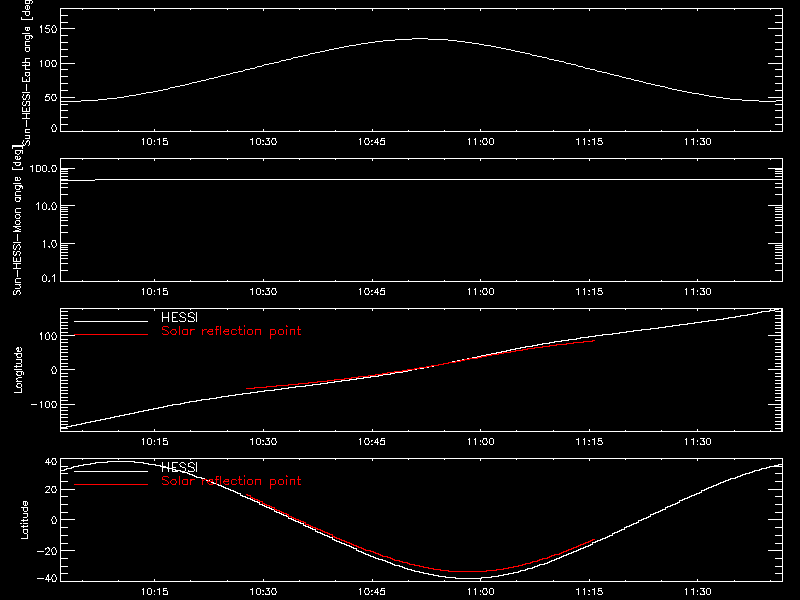
Task: Select Solar reflection point label in Latitude plot
Action: (231, 481)
